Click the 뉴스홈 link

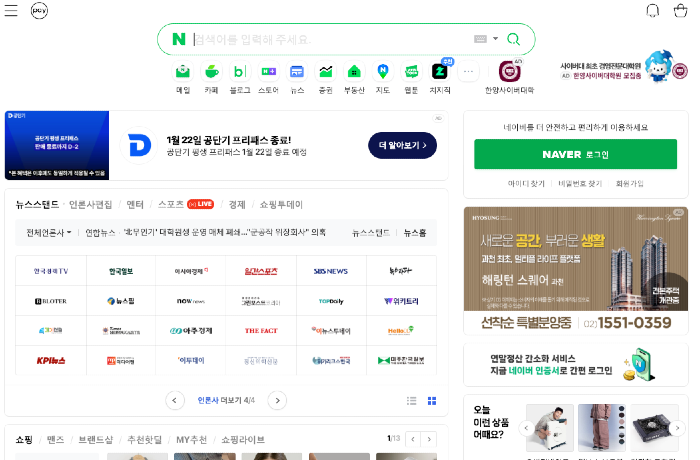coord(415,233)
